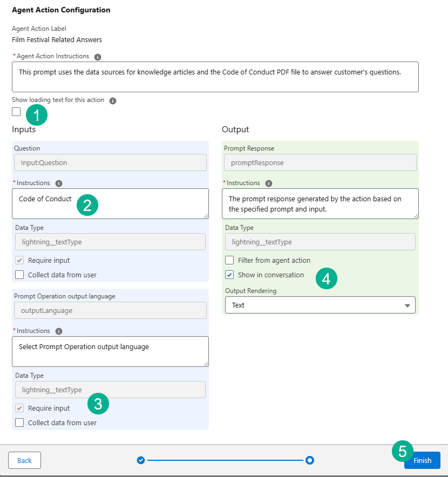Enable Show loading text for this action
Viewport: 448px width, 477px height.
16,112
